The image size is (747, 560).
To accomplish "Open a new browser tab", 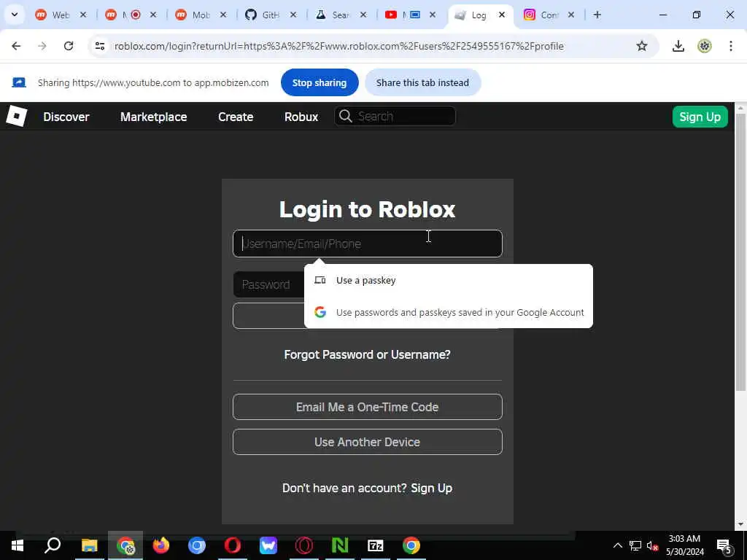I will click(597, 15).
